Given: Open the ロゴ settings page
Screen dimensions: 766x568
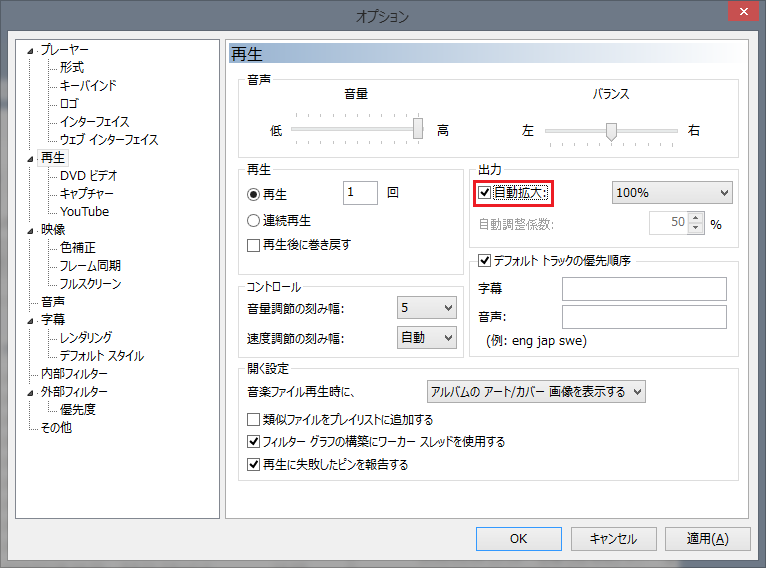Looking at the screenshot, I should click(x=69, y=104).
